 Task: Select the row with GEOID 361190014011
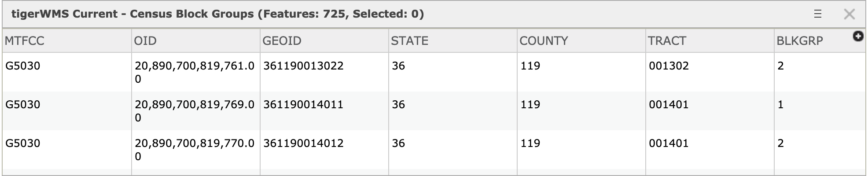303,105
